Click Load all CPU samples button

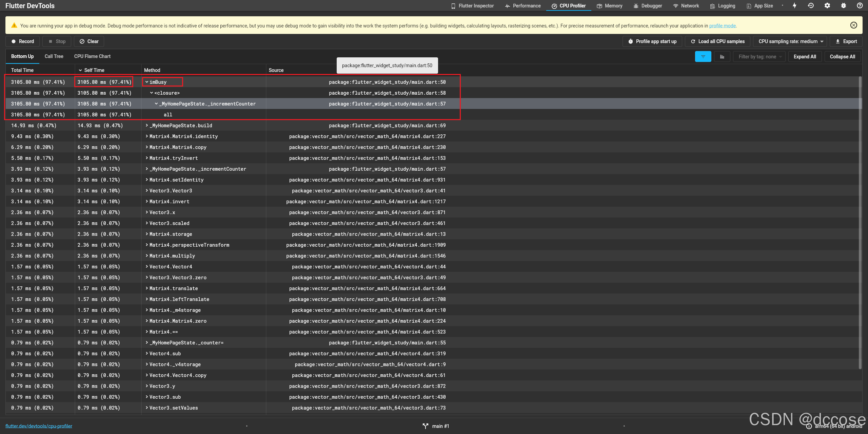(x=717, y=41)
